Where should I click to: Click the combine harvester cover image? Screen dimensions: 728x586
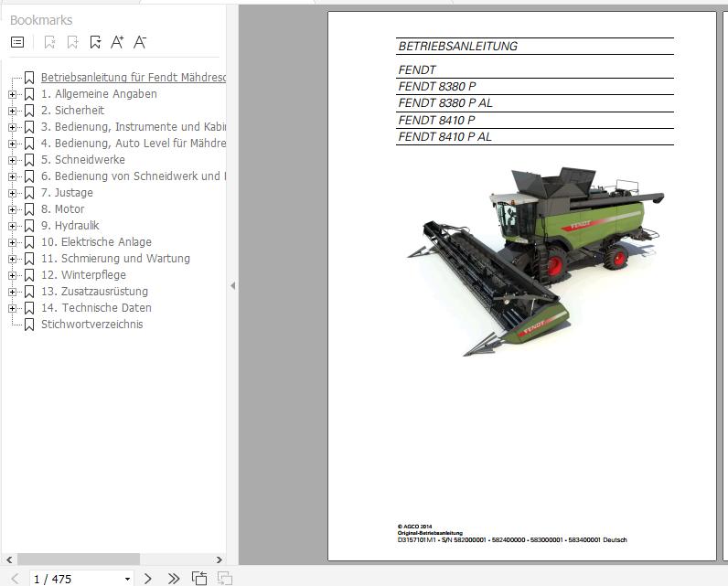click(x=536, y=261)
